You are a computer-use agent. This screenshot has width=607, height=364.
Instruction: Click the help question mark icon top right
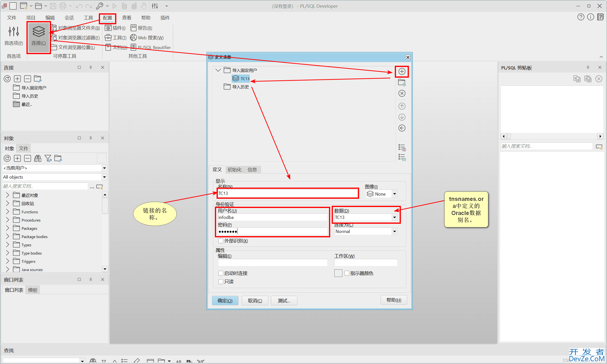pyautogui.click(x=581, y=17)
